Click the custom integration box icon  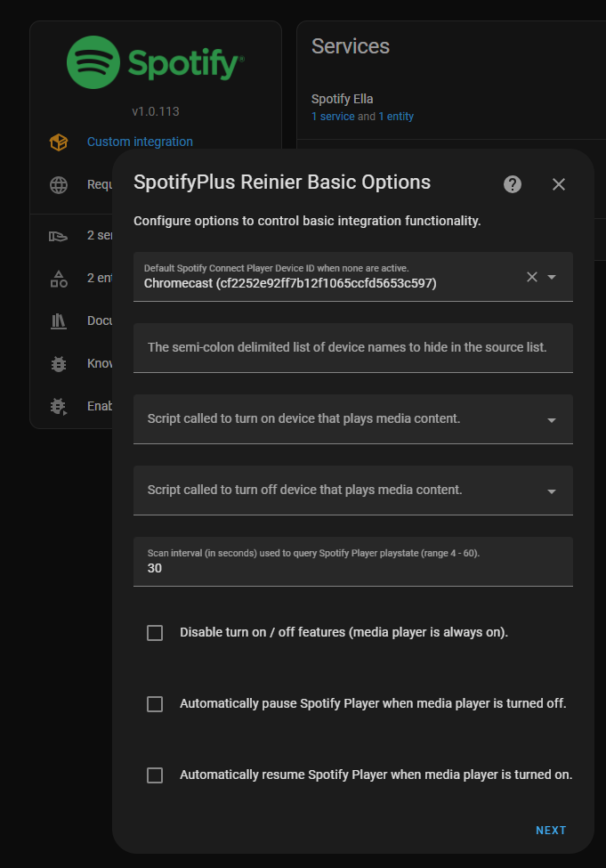click(59, 142)
